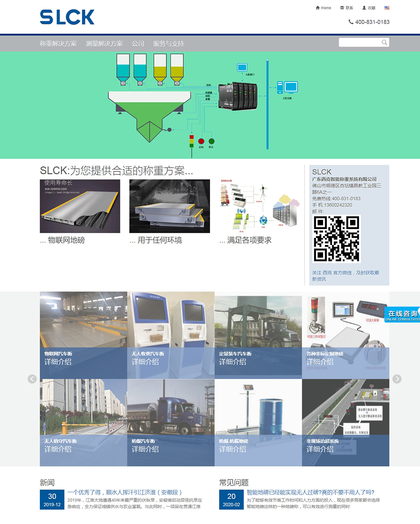The height and width of the screenshot is (524, 420).
Task: Open 防爆.防腐地磅 详细介绍 tile
Action: pos(258,423)
